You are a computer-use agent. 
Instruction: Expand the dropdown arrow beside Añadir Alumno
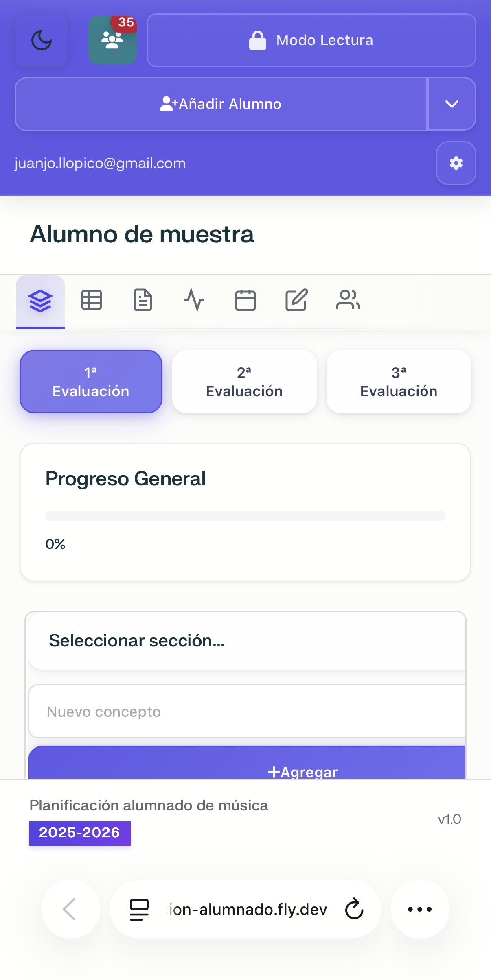click(452, 104)
